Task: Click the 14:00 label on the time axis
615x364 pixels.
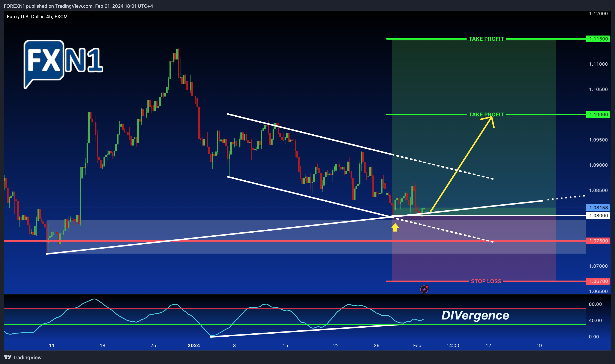Action: (x=453, y=345)
